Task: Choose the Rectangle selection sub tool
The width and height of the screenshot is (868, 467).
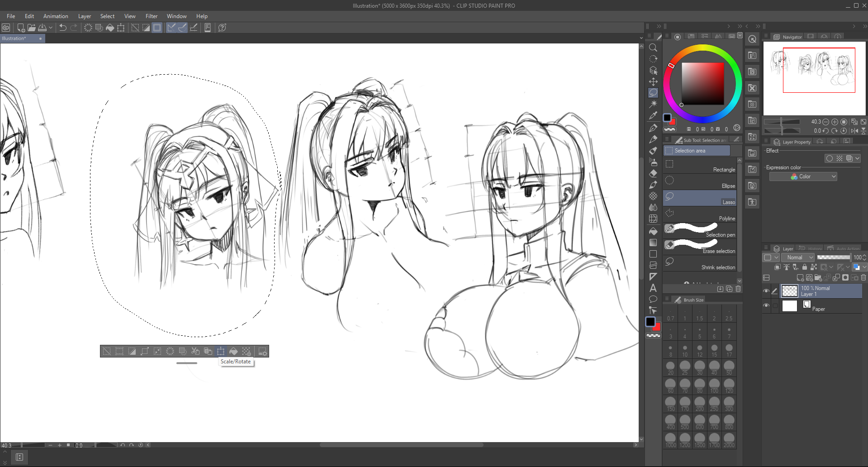Action: (700, 166)
